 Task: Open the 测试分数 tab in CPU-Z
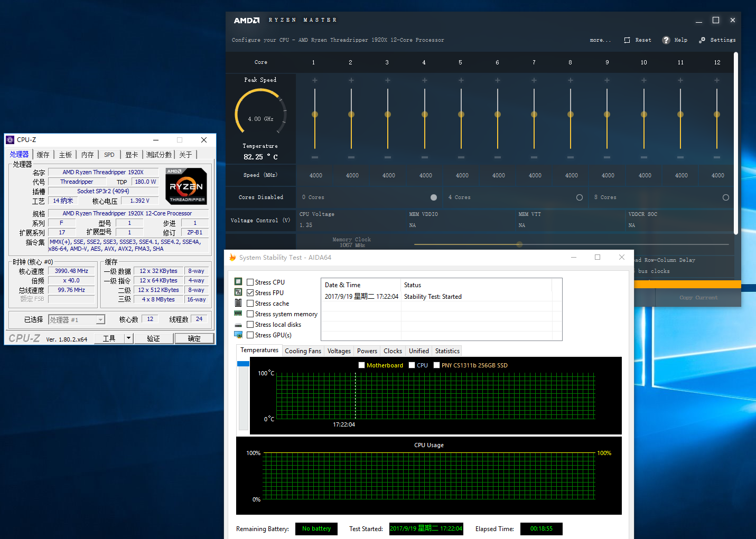[x=159, y=155]
